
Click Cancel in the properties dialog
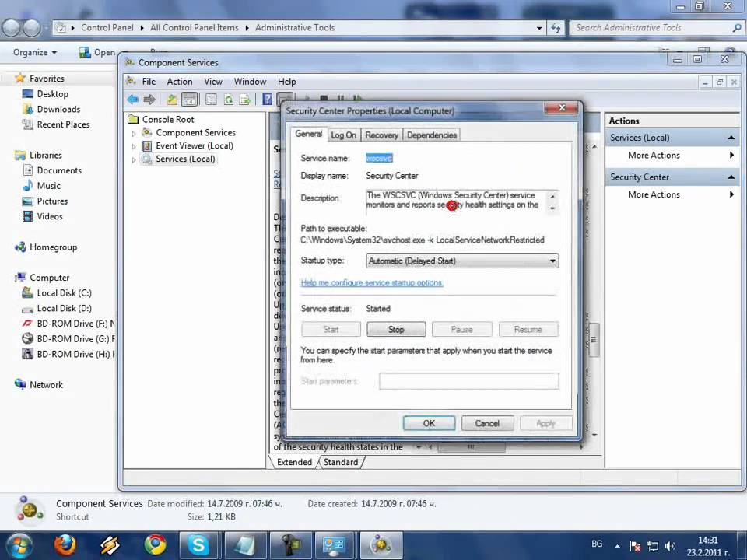[x=487, y=423]
